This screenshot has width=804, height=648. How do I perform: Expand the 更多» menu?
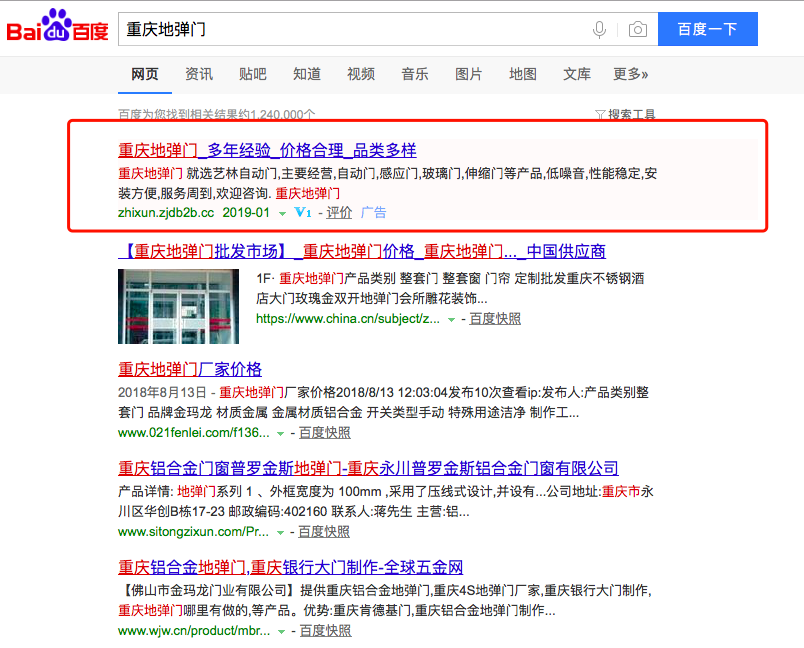631,74
